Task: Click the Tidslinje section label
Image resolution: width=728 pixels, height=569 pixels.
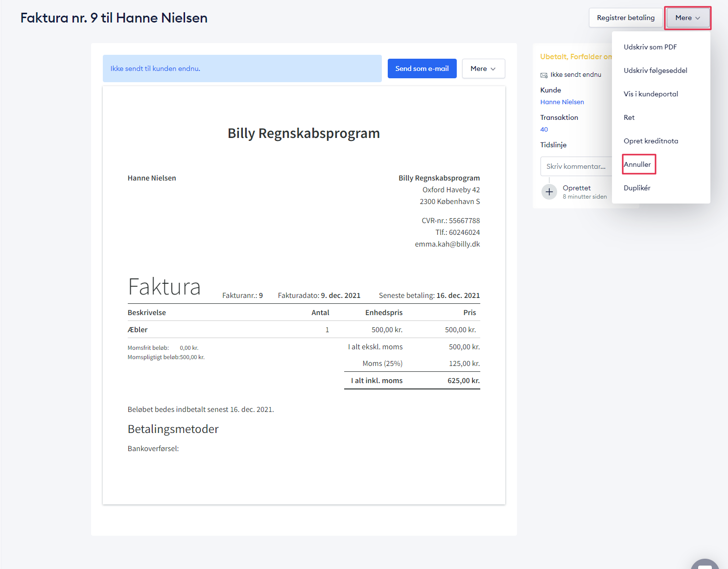Action: click(x=553, y=145)
